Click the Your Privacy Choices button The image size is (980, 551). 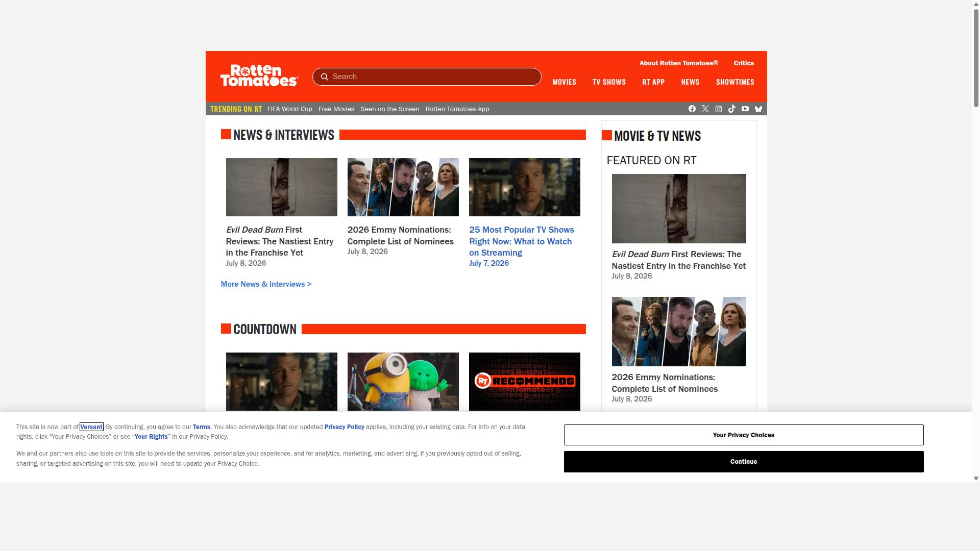coord(744,435)
